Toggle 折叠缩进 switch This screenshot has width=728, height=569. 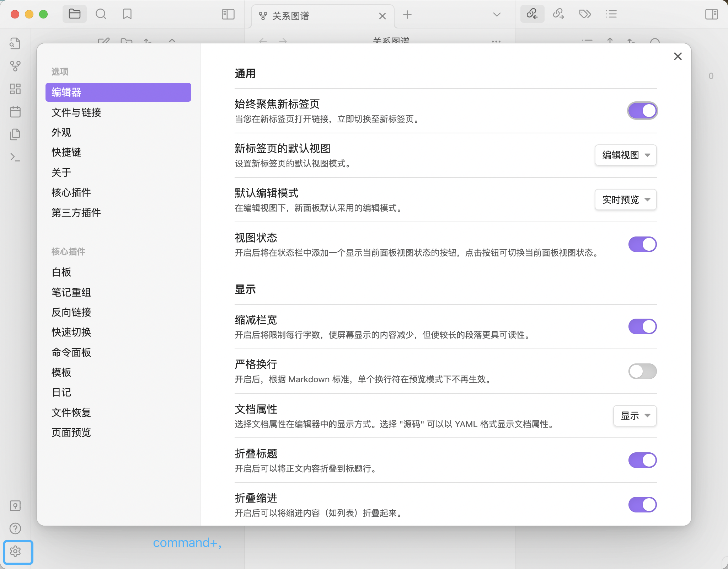tap(642, 505)
